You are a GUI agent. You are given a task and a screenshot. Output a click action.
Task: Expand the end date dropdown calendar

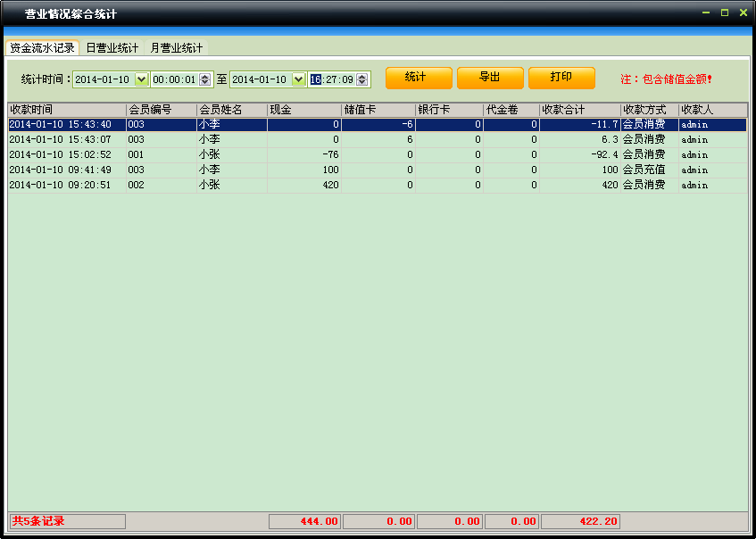[x=299, y=79]
